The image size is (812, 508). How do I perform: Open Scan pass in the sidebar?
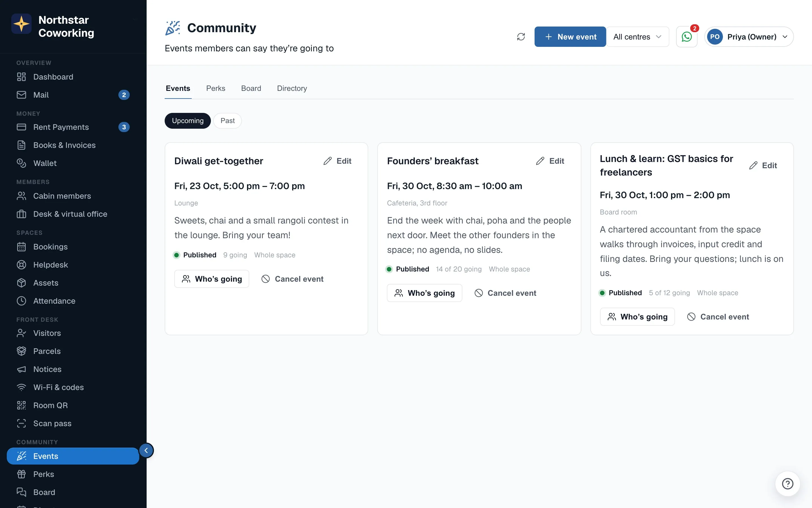73,423
